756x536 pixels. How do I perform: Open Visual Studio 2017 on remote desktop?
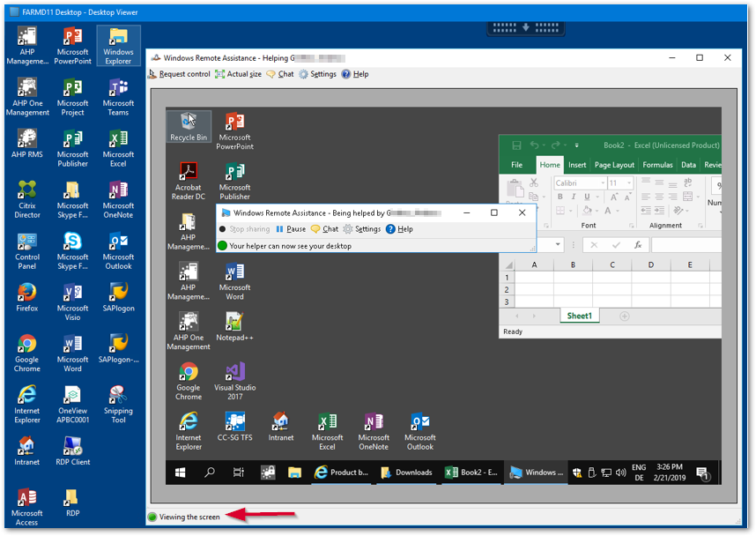(x=234, y=381)
